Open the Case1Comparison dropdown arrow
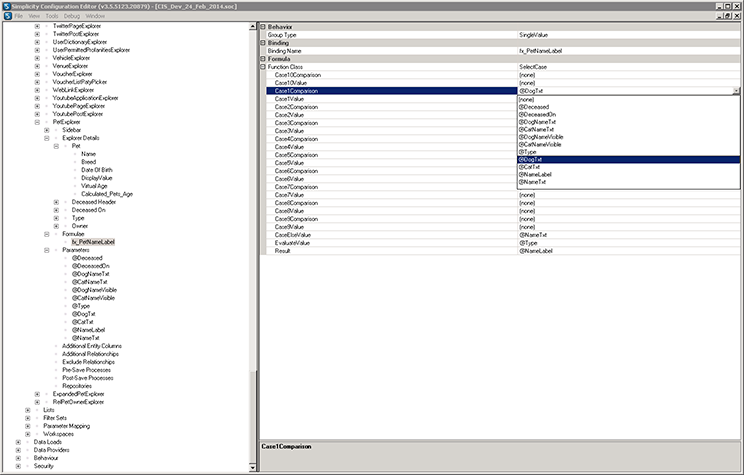 coord(736,91)
